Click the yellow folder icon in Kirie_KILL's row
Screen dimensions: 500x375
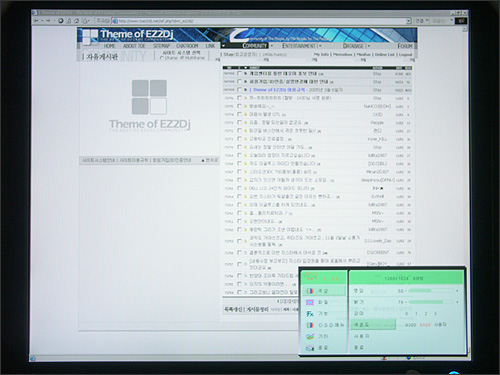(246, 139)
